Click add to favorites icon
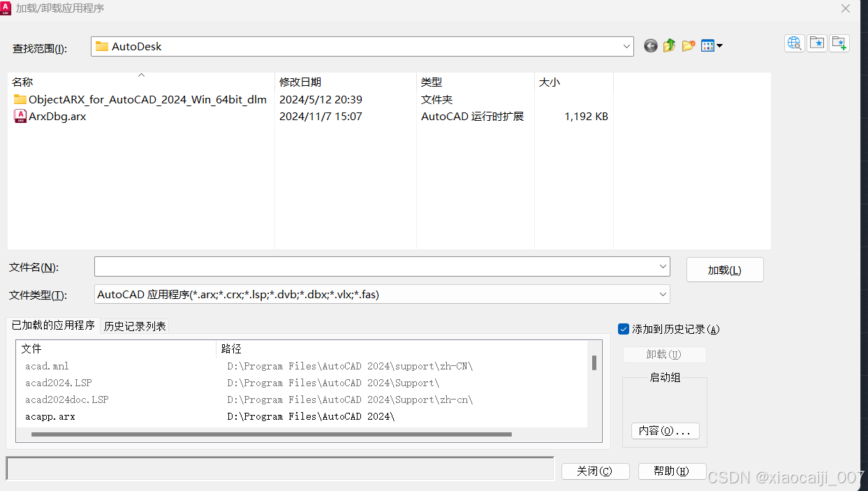 pos(839,43)
